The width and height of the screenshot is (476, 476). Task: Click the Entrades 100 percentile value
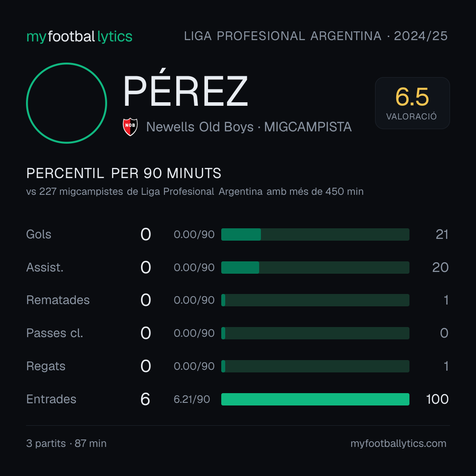coord(437,399)
